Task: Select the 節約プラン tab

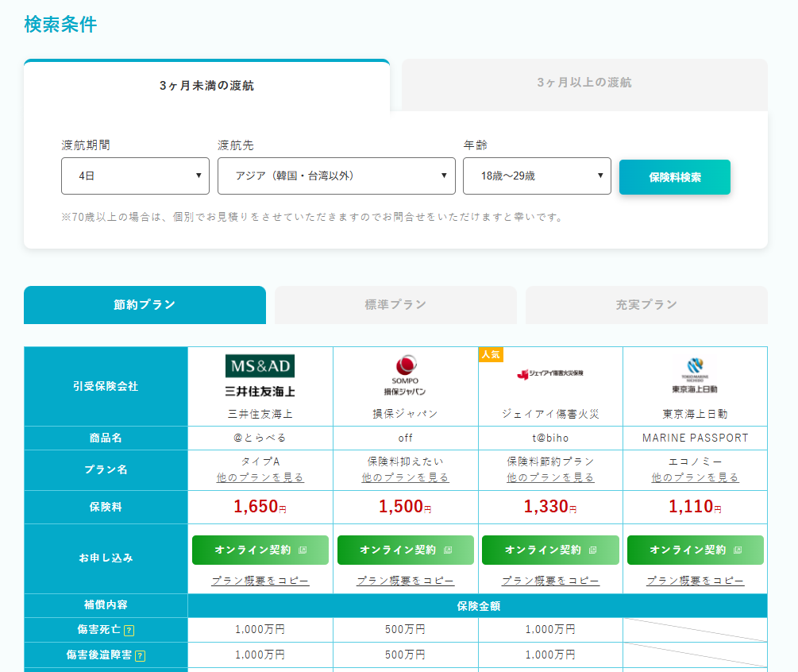Action: [145, 305]
